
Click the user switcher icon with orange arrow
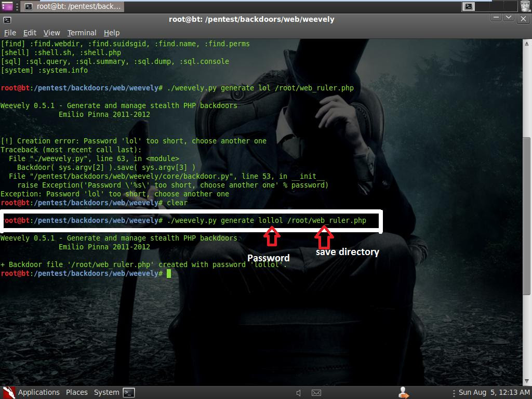[403, 393]
